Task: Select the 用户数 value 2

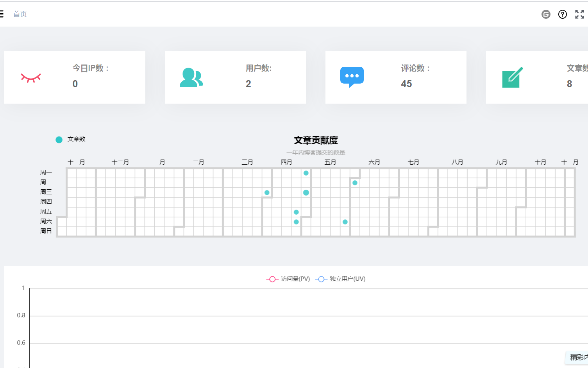Action: click(x=248, y=84)
